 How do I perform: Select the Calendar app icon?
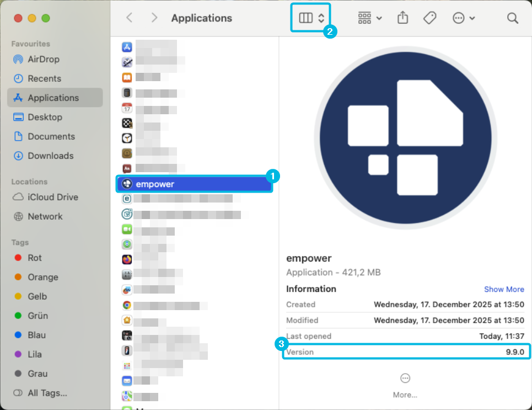coord(127,108)
